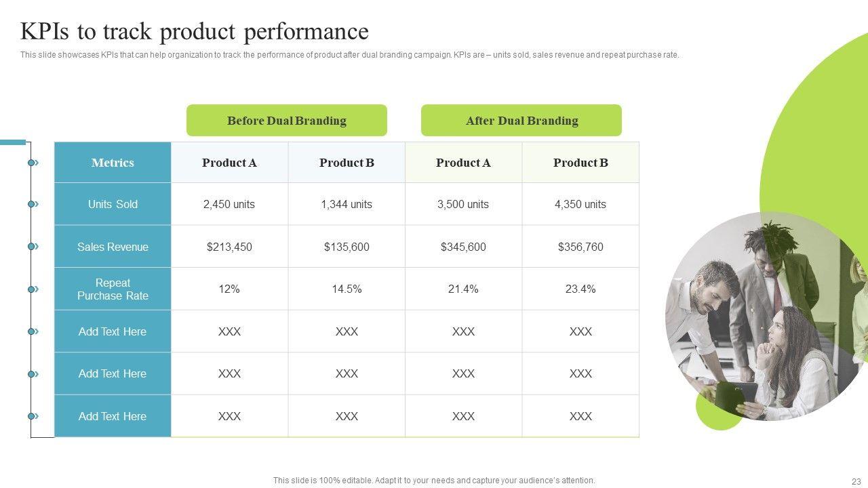Click the slide number 23

click(856, 481)
